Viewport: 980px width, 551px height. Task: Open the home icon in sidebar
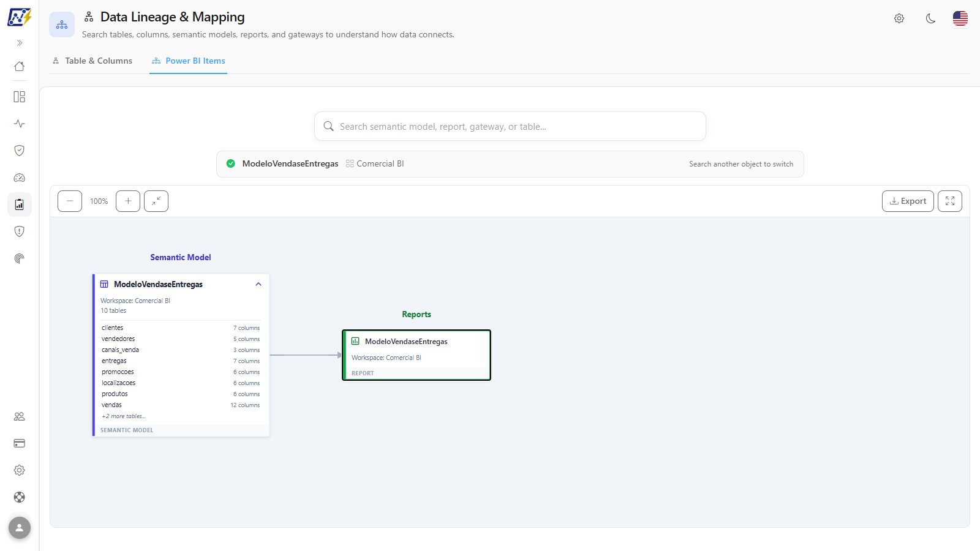20,66
